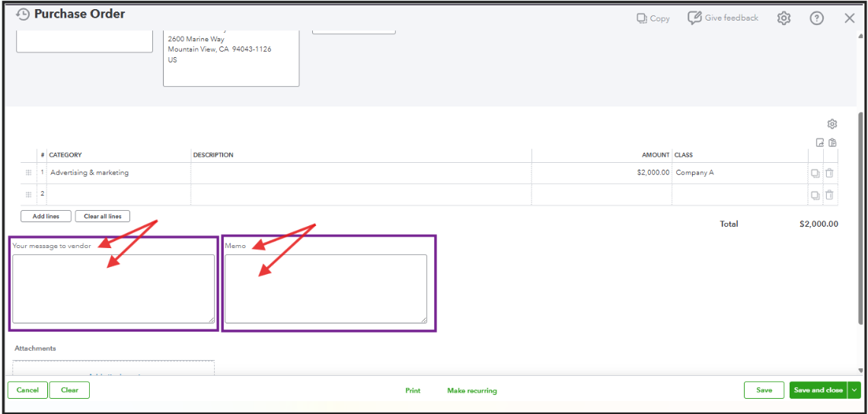Open the empty category cell in line 2
Viewport: 868px width, 414px height.
119,194
